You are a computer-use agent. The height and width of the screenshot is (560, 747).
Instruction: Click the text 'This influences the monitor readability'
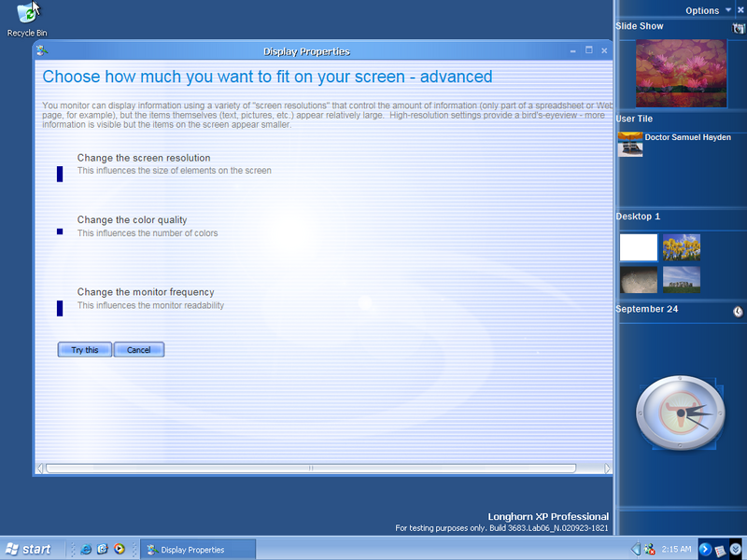(x=150, y=305)
